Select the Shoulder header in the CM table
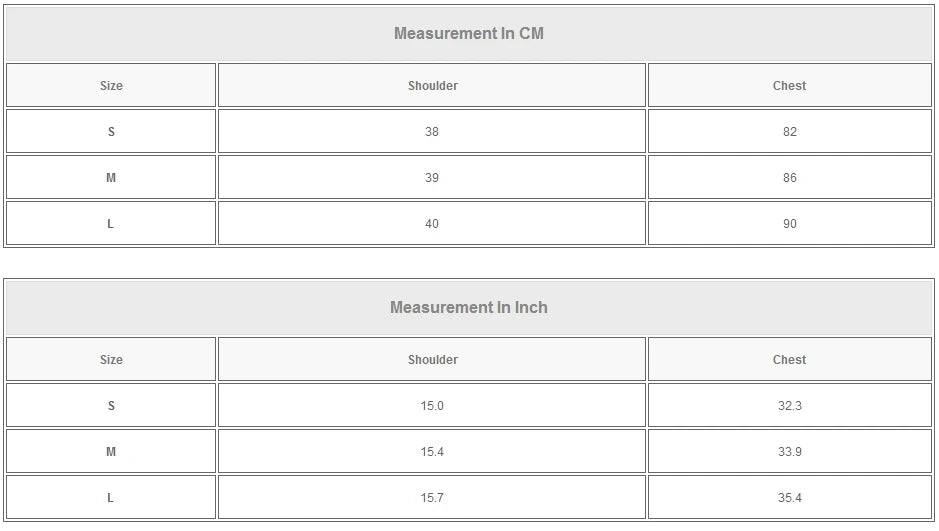This screenshot has width=939, height=531. (x=432, y=86)
